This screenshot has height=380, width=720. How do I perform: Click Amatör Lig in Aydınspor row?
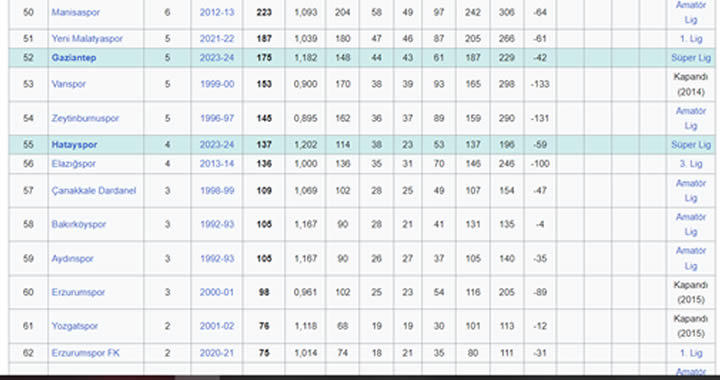pos(691,258)
